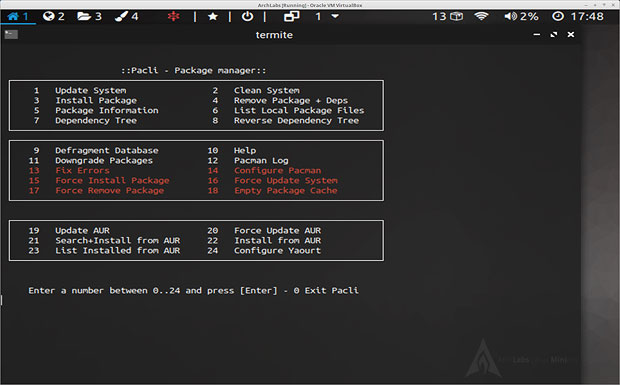Select Defragment Database option
The image size is (620, 385).
(107, 151)
